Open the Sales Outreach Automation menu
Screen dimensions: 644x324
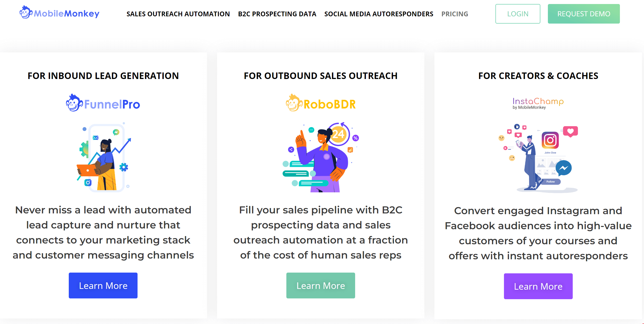point(178,14)
